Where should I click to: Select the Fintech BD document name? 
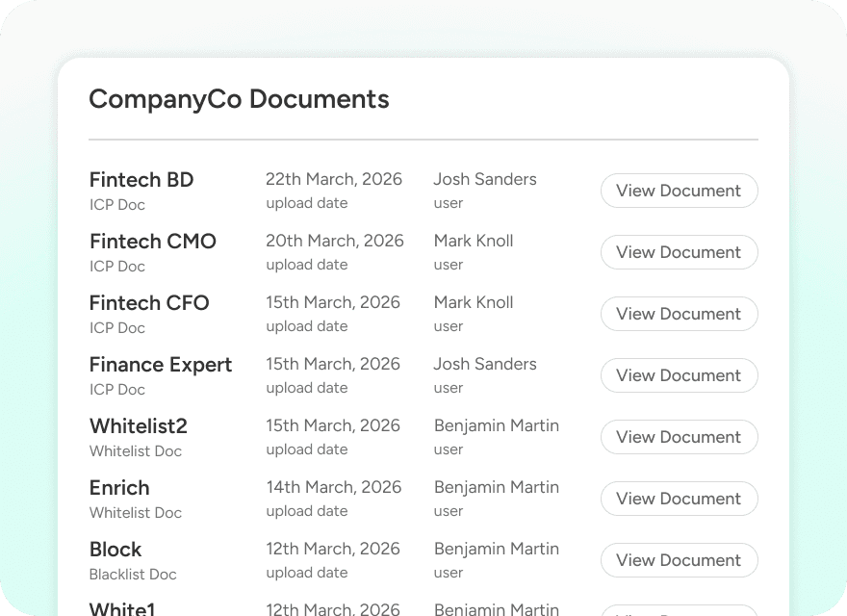coord(141,180)
